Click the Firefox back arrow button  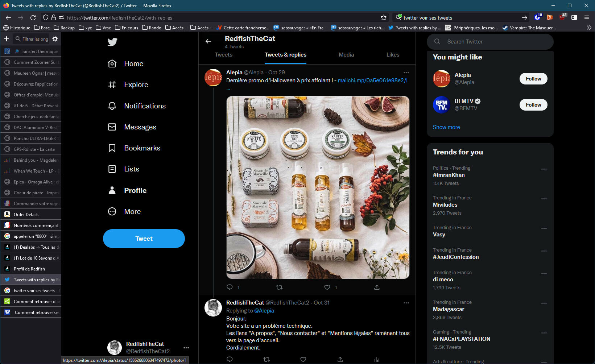(x=8, y=17)
